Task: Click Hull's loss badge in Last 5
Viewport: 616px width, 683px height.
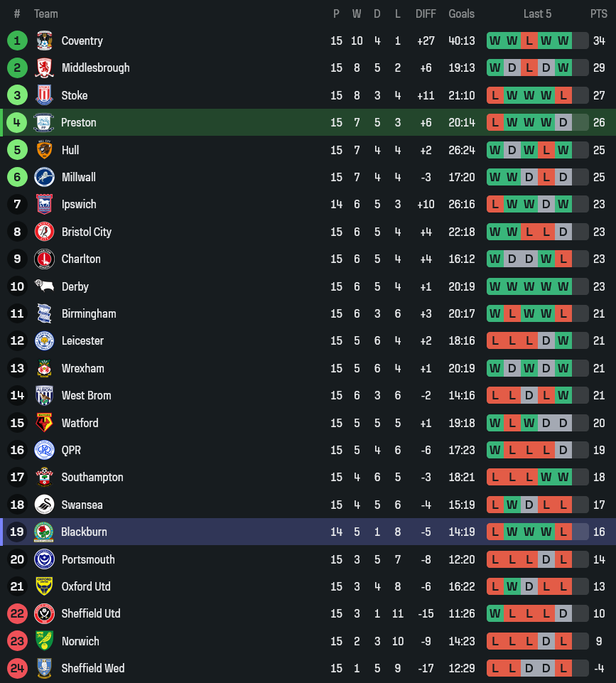Action: tap(546, 150)
